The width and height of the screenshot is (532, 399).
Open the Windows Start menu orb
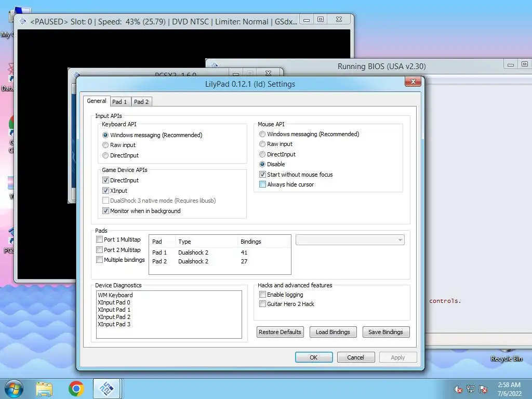(x=14, y=389)
